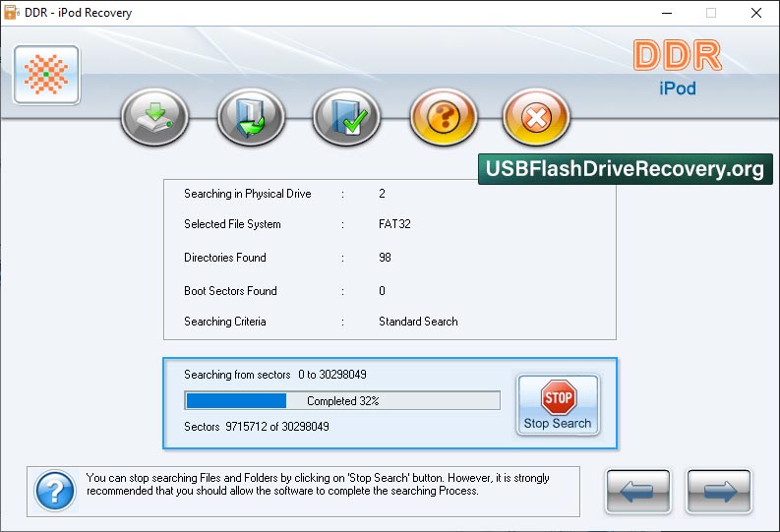Click the DDR iPod Recovery title bar icon

coord(11,13)
